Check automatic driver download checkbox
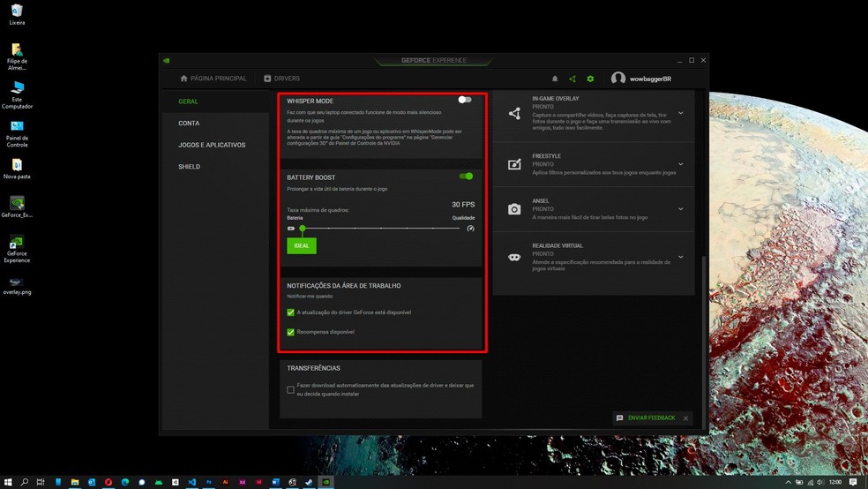Image resolution: width=868 pixels, height=489 pixels. (x=291, y=389)
